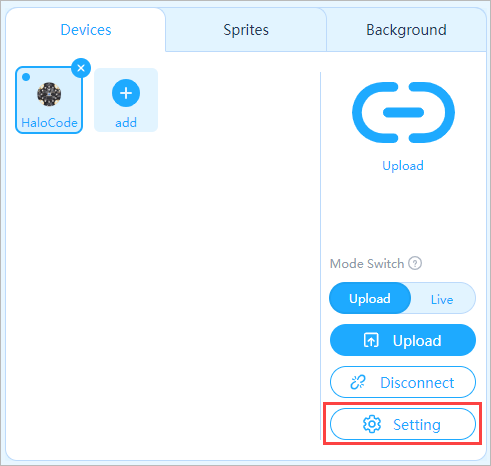Open the Mode Switch help question mark
491x466 pixels.
(415, 263)
